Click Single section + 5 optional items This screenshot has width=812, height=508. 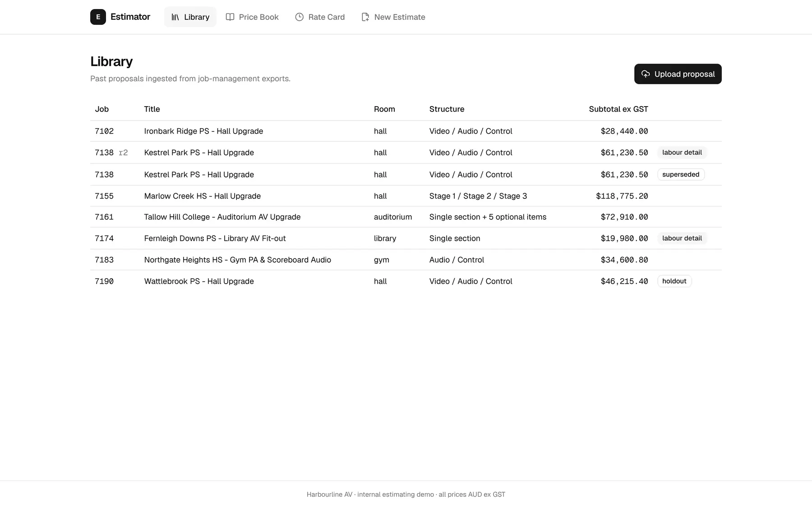(x=488, y=217)
